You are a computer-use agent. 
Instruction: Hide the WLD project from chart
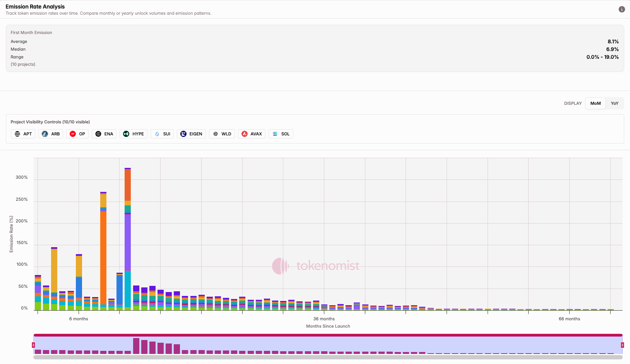click(x=222, y=134)
